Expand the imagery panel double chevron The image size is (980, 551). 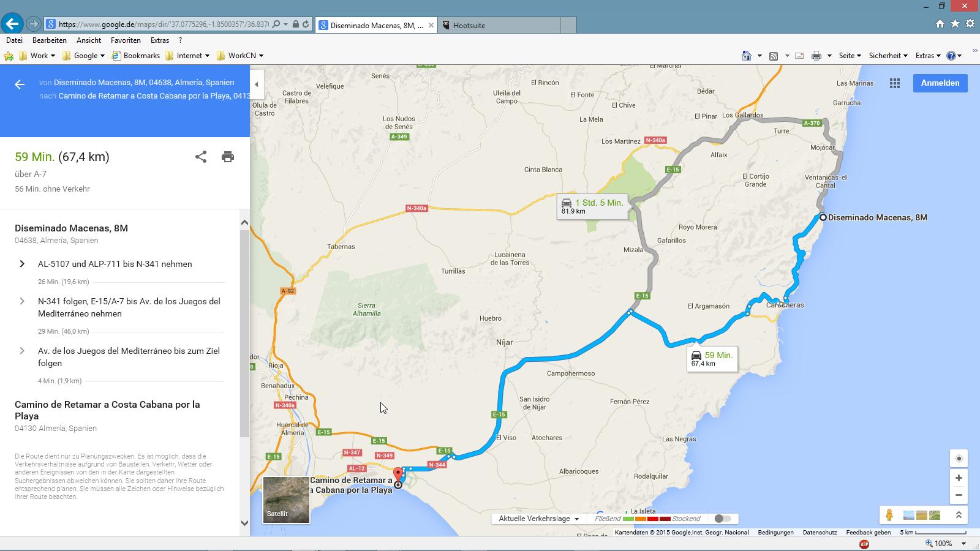pyautogui.click(x=959, y=515)
